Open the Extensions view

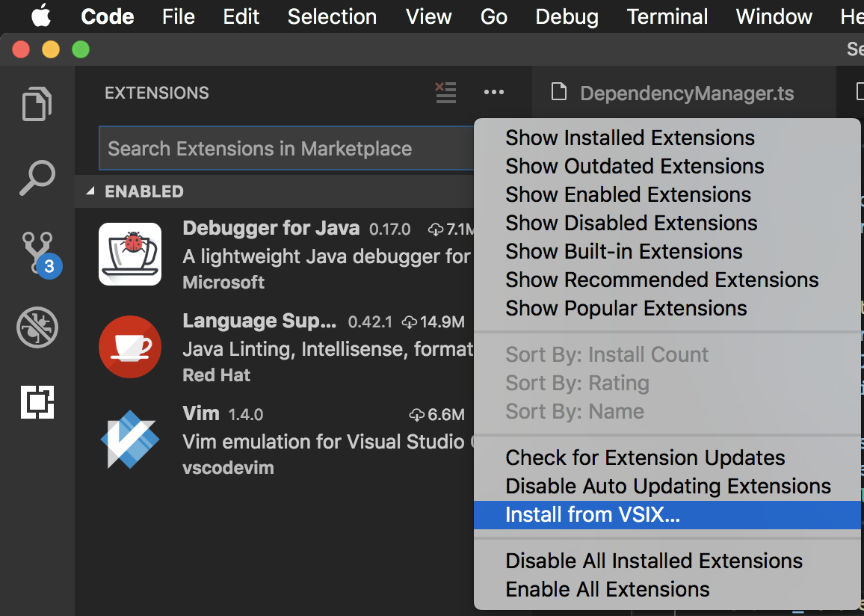(x=37, y=402)
